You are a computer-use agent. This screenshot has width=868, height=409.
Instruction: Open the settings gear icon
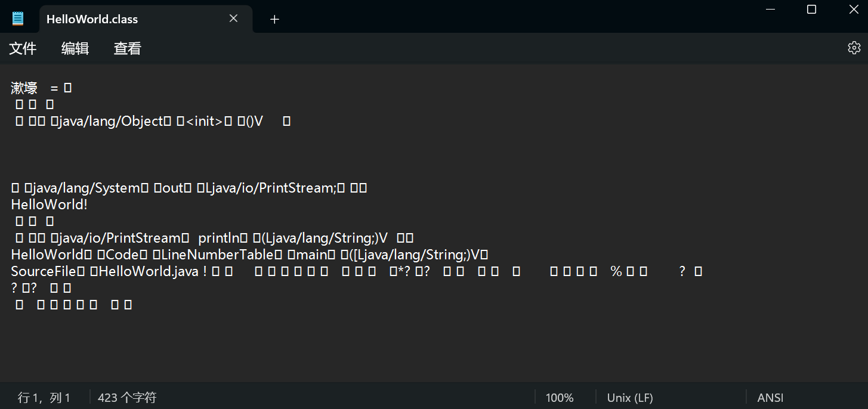(x=854, y=48)
